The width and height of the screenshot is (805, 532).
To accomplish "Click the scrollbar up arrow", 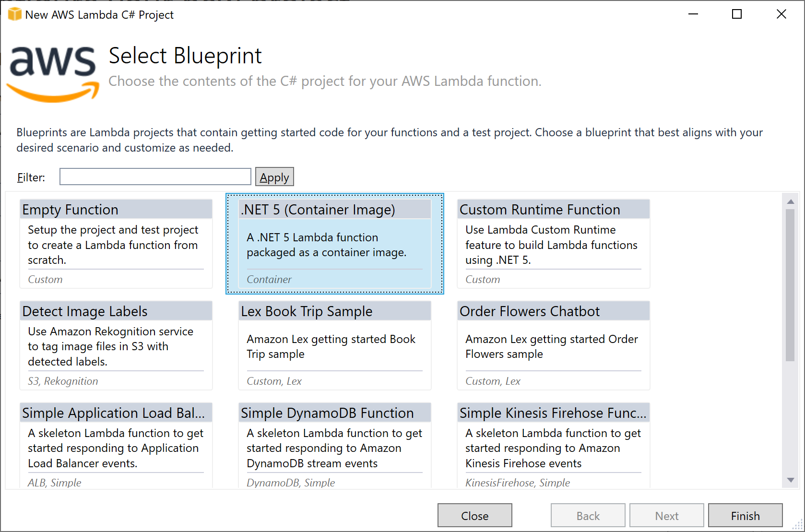I will [x=791, y=201].
